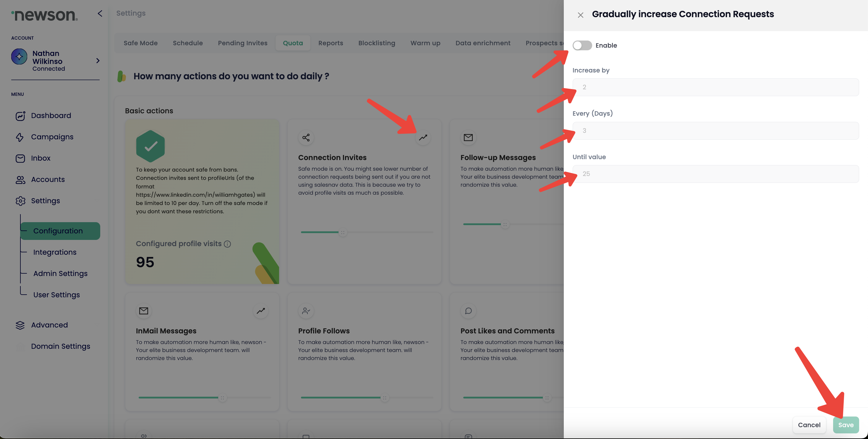Go to Campaigns in sidebar
Image resolution: width=868 pixels, height=439 pixels.
tap(52, 137)
